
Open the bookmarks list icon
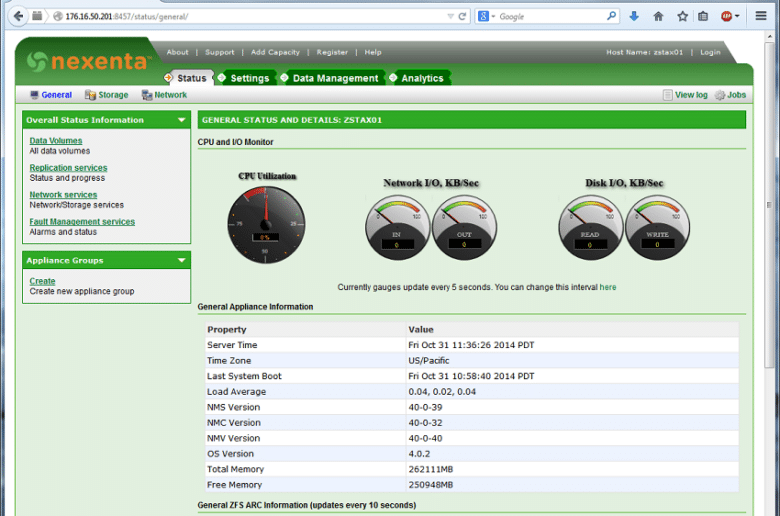(703, 16)
